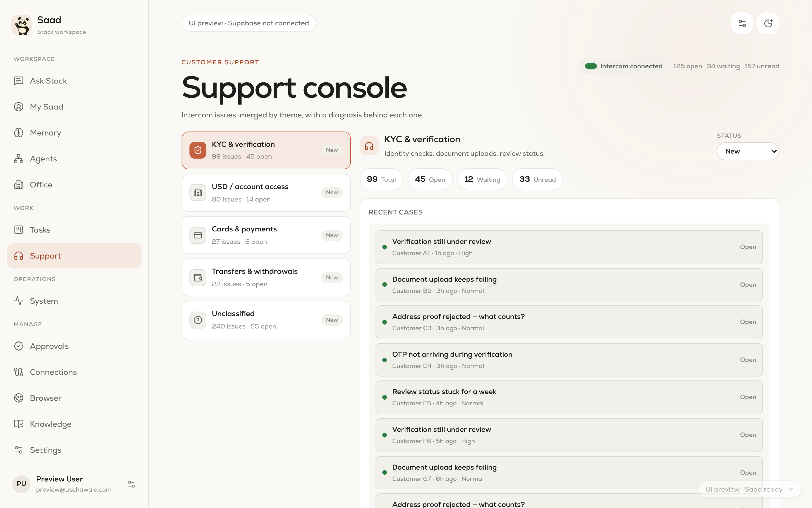This screenshot has height=508, width=812.
Task: Click the Transfers & withdrawals wallet icon
Action: pos(198,277)
